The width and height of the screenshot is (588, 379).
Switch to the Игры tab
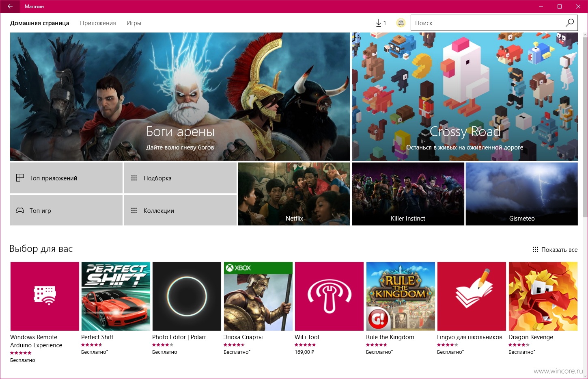pos(134,23)
